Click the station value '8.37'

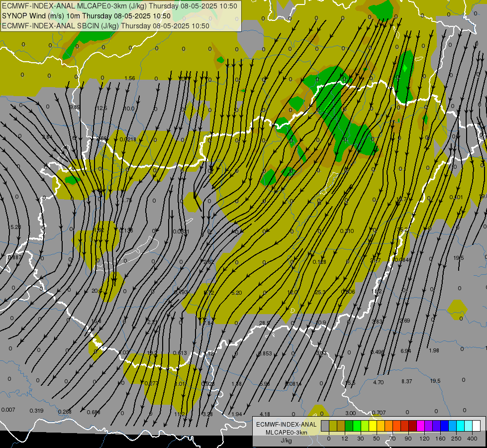click(407, 381)
